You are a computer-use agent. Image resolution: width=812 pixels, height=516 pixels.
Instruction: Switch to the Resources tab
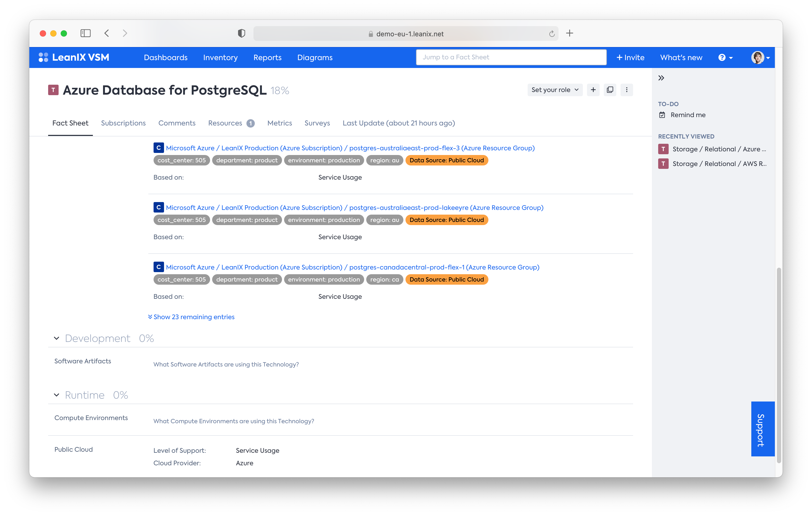tap(231, 123)
